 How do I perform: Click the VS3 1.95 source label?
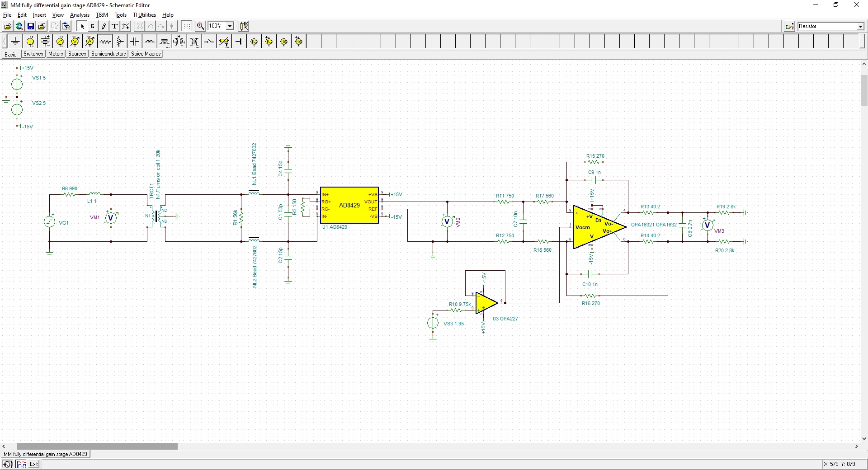coord(453,324)
